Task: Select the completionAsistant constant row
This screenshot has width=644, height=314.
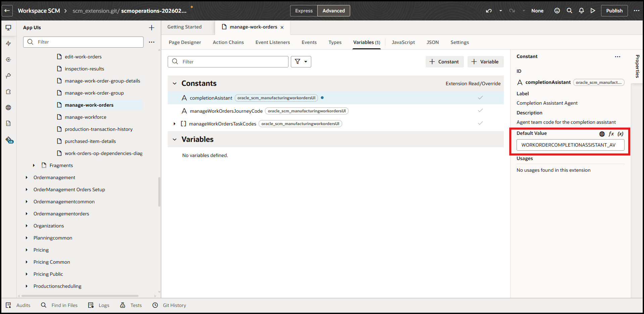Action: coord(335,98)
